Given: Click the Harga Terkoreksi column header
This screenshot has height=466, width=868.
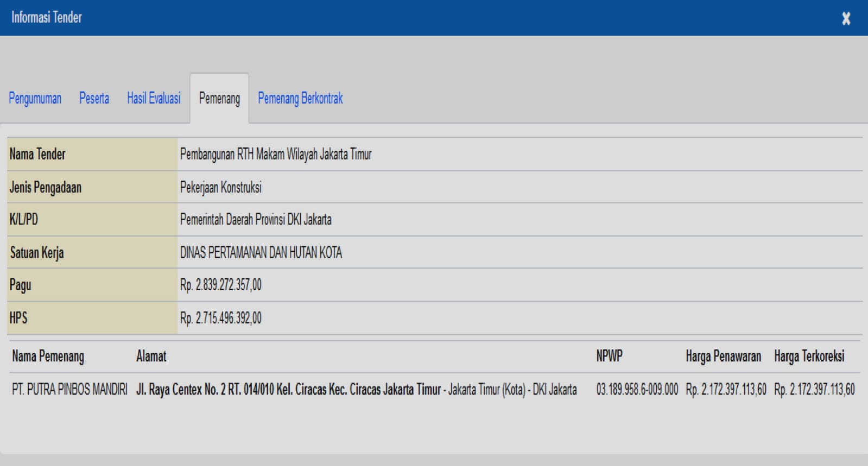Looking at the screenshot, I should point(809,356).
